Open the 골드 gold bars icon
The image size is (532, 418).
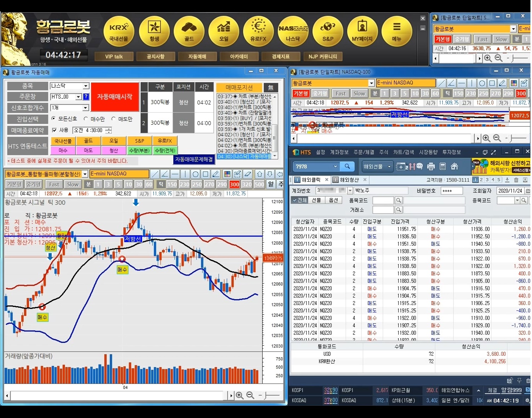pyautogui.click(x=189, y=31)
